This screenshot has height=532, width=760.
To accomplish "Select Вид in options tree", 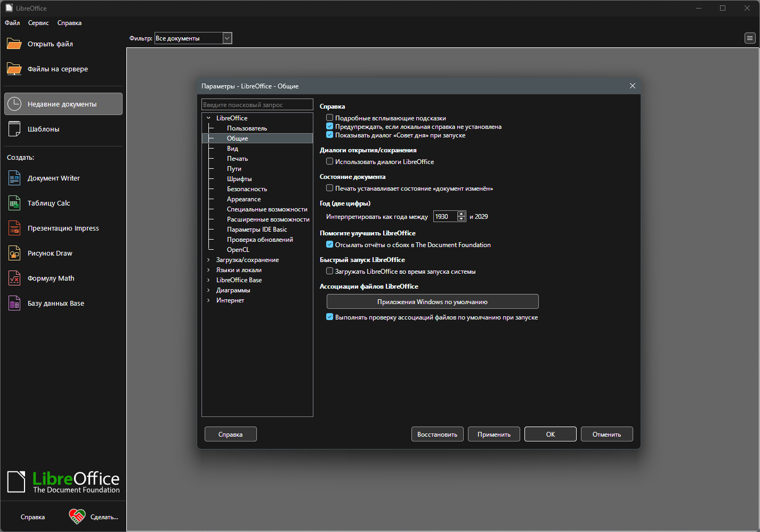I will coord(232,149).
